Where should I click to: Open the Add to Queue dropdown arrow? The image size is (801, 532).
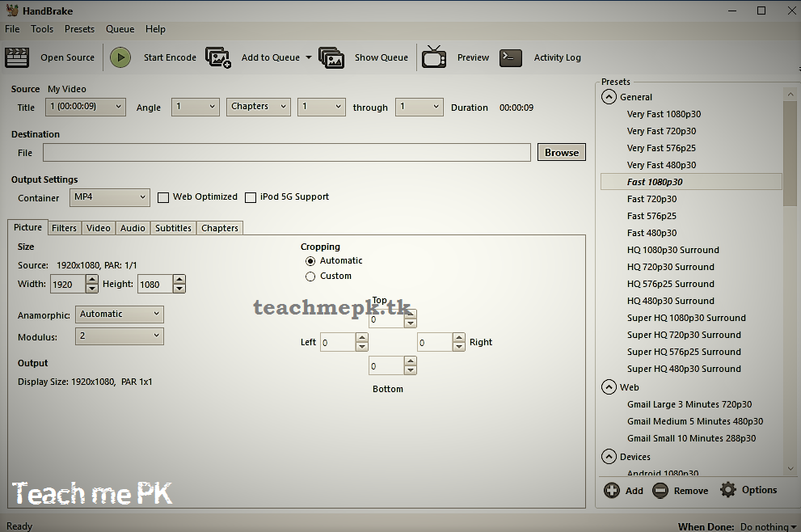[309, 57]
